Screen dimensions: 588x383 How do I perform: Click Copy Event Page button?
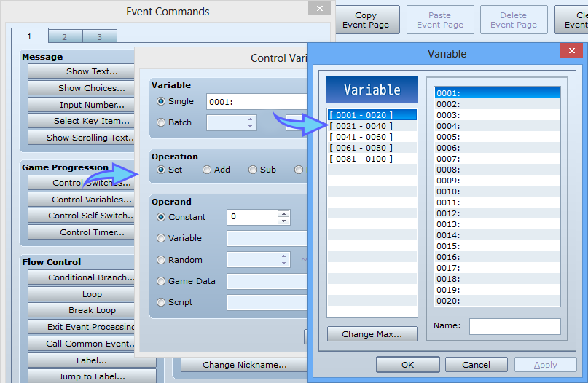click(366, 20)
